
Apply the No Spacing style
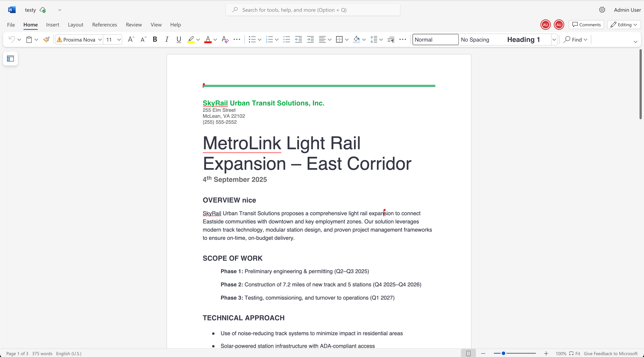coord(475,40)
